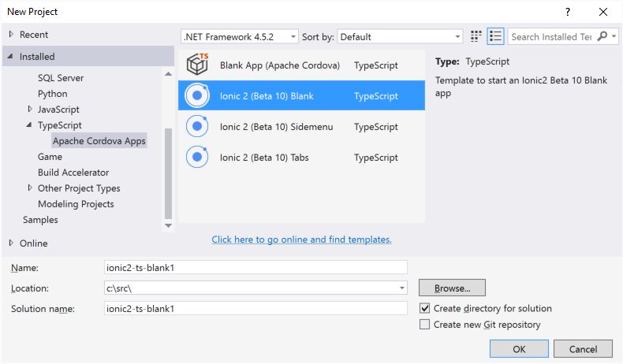The image size is (623, 364).
Task: Enable Create new Git repository checkbox
Action: pyautogui.click(x=424, y=325)
